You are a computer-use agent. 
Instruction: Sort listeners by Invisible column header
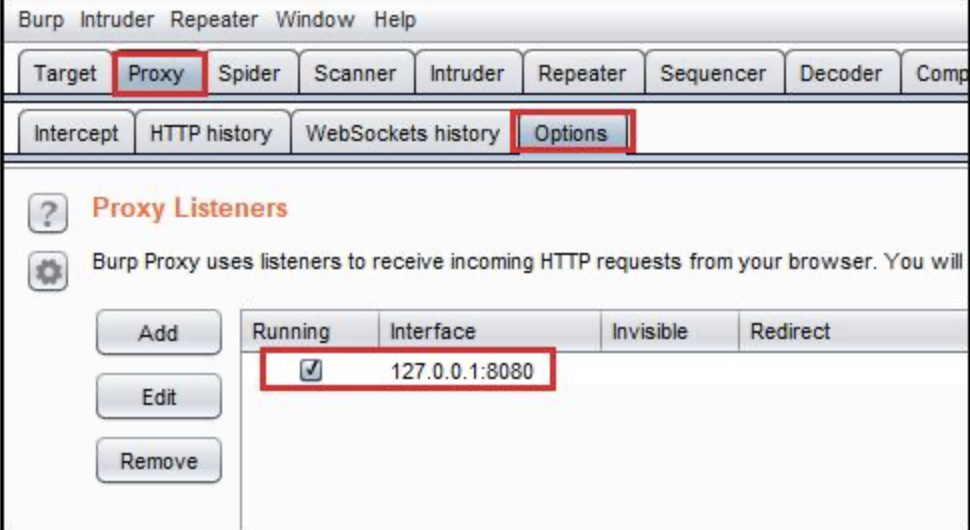[x=669, y=331]
